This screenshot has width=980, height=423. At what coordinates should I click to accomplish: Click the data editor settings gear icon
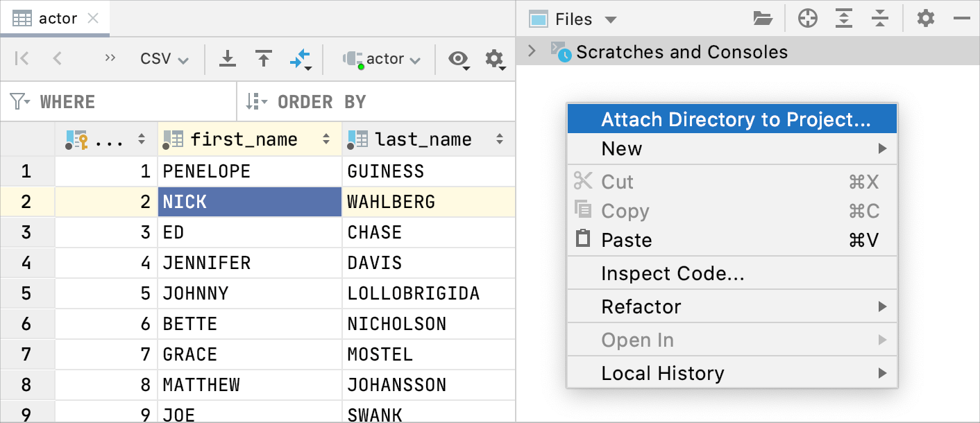click(x=494, y=60)
